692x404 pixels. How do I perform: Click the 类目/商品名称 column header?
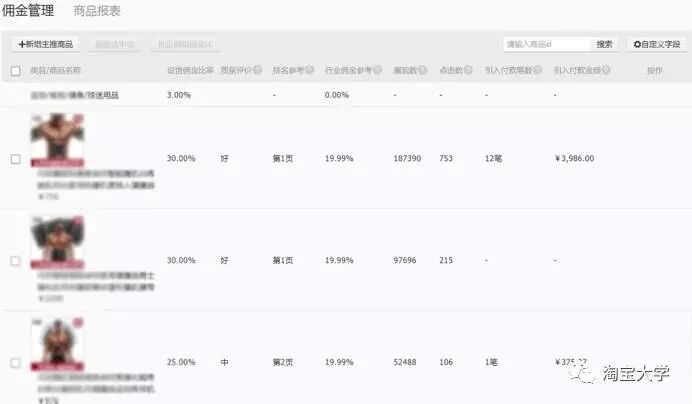[56, 70]
